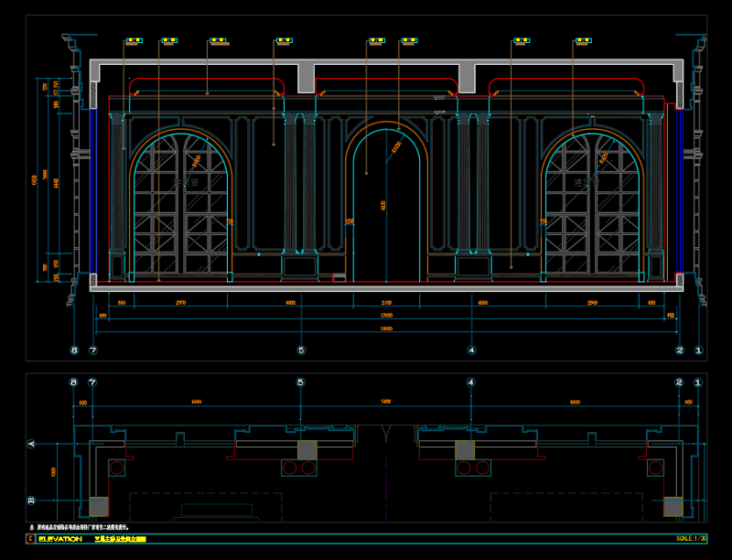Select grid bubble 4 in the elevation view
This screenshot has width=732, height=560.
[471, 350]
